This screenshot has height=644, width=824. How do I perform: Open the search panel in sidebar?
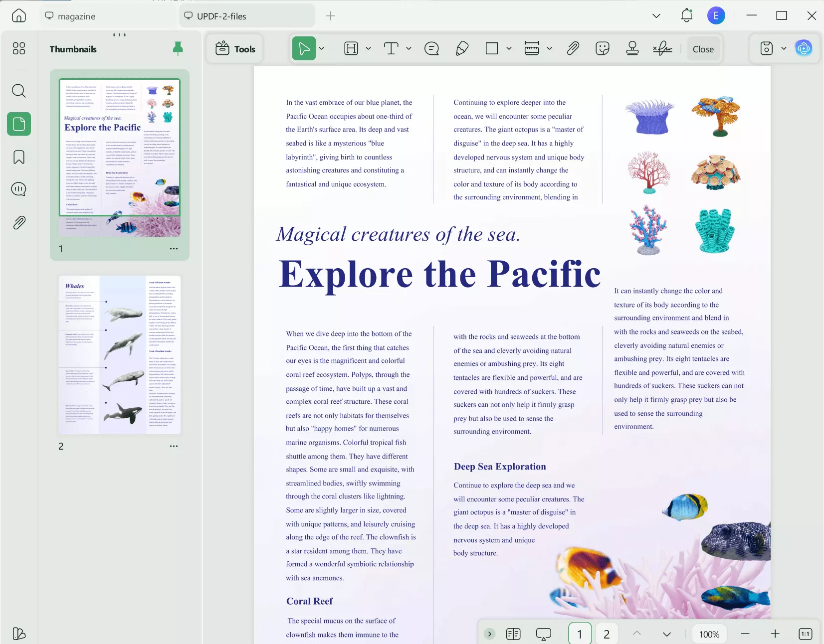click(x=19, y=91)
